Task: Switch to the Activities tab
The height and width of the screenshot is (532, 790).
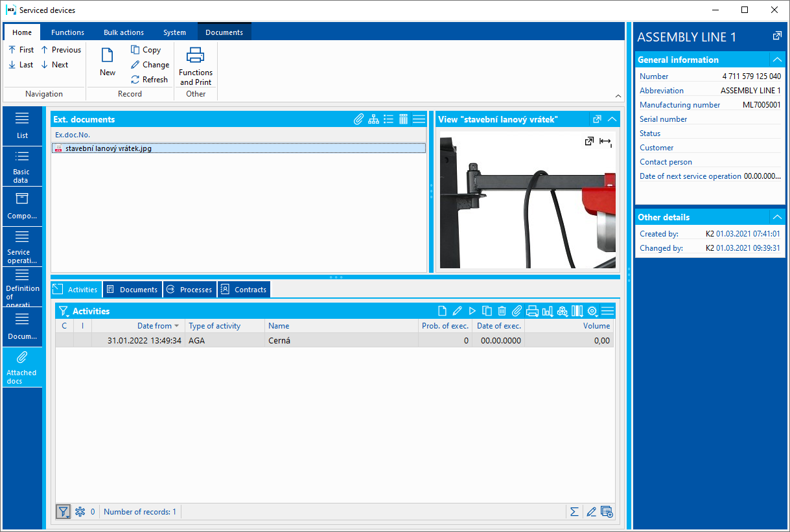Action: click(x=76, y=290)
